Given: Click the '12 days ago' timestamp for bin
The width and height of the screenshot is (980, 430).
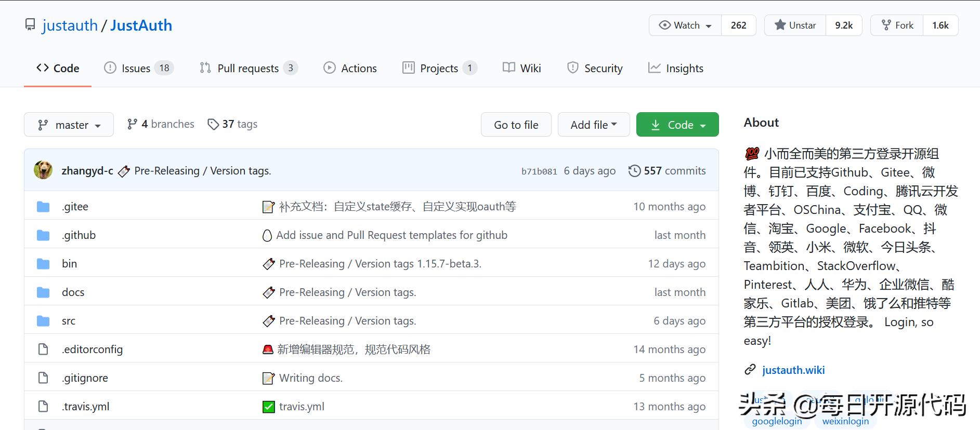Looking at the screenshot, I should pos(676,264).
